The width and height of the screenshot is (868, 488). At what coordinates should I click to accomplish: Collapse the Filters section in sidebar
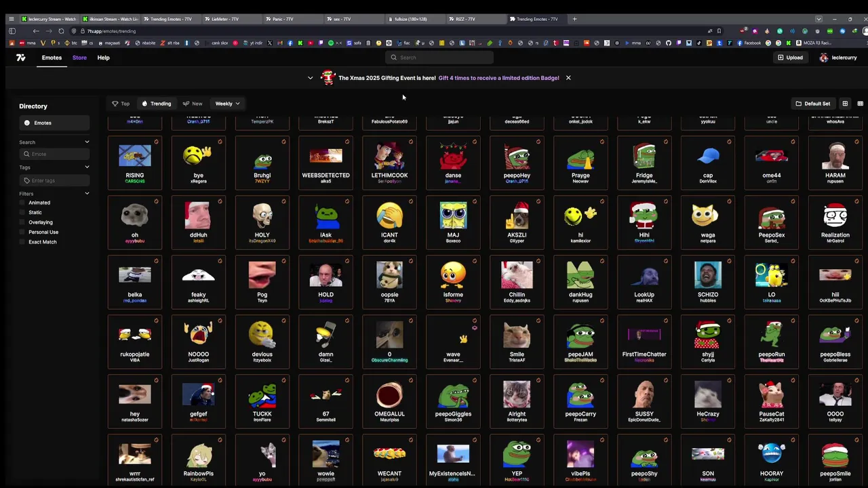87,194
